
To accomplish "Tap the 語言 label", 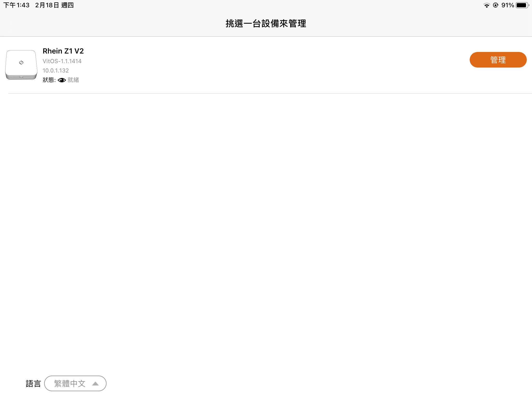I will click(x=34, y=383).
